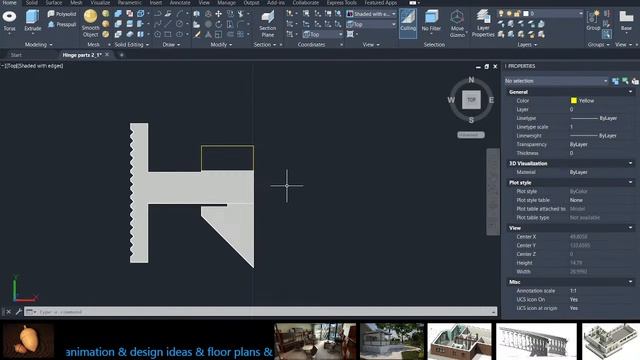The height and width of the screenshot is (360, 640).
Task: Expand the Solid Editing panel flyout
Action: point(131,44)
